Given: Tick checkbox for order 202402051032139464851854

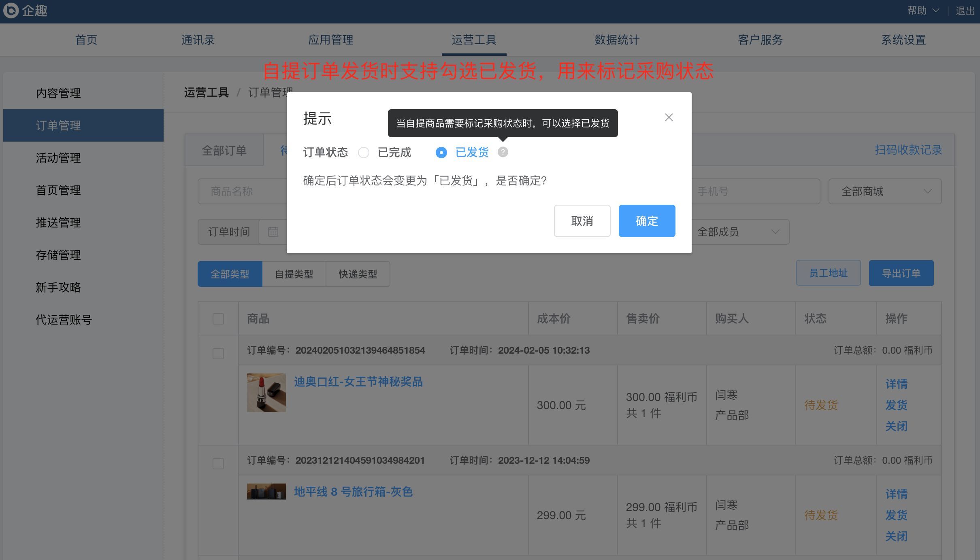Looking at the screenshot, I should pyautogui.click(x=218, y=354).
